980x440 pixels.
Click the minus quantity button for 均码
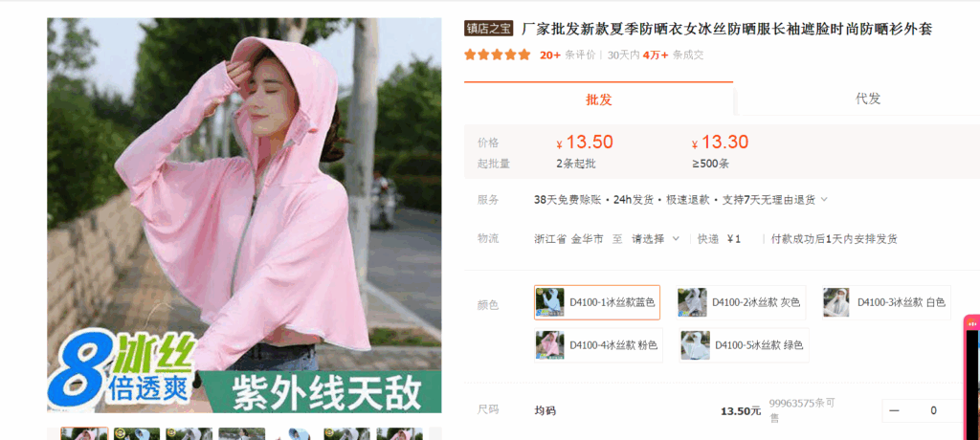[895, 410]
